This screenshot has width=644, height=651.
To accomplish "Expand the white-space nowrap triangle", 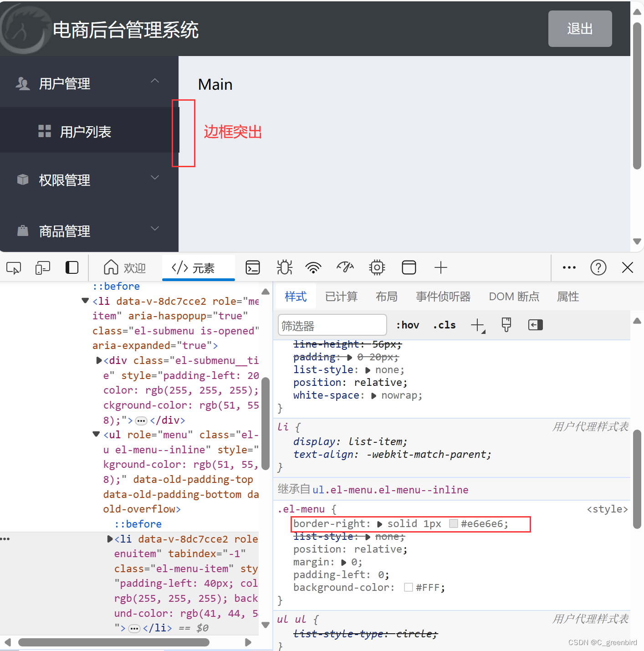I will 373,396.
